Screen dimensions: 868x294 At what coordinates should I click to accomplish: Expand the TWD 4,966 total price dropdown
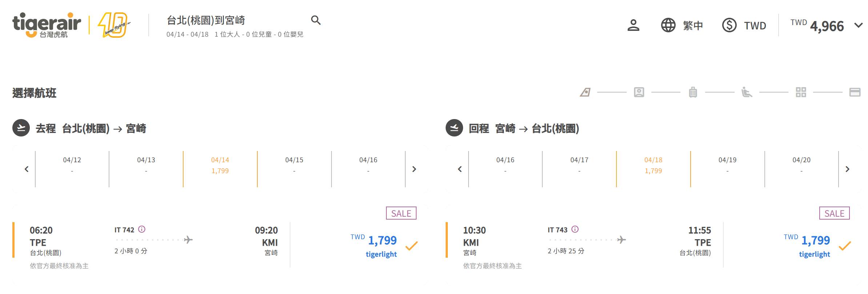coord(858,25)
